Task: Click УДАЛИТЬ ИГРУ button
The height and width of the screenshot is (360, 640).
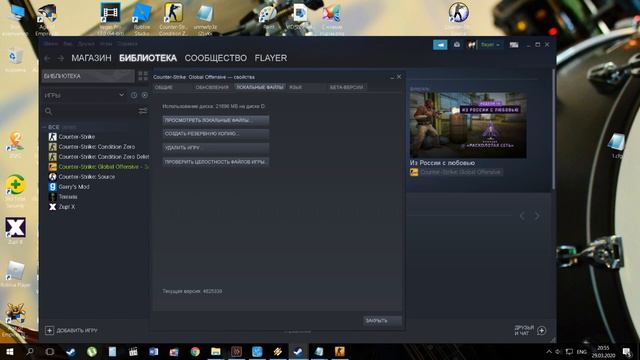Action: tap(216, 148)
